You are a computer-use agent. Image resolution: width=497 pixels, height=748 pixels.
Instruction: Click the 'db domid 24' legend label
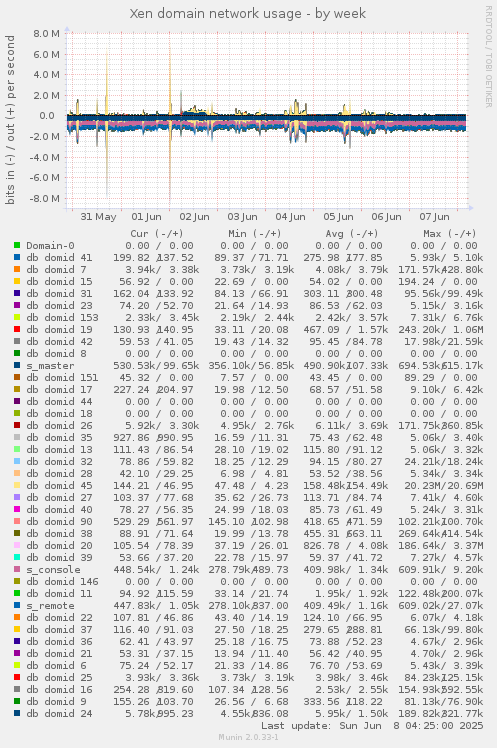[59, 714]
